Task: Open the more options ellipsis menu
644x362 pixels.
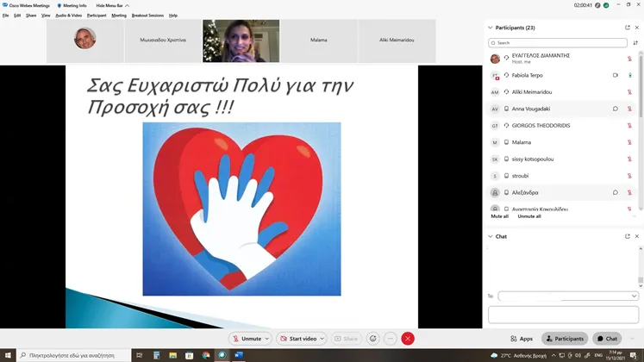Action: tap(391, 339)
